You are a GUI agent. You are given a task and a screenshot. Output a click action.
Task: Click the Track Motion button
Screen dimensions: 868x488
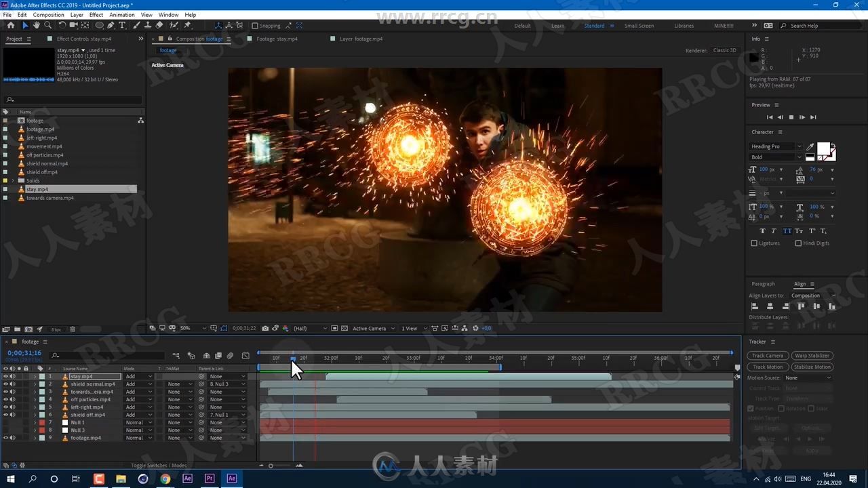768,367
